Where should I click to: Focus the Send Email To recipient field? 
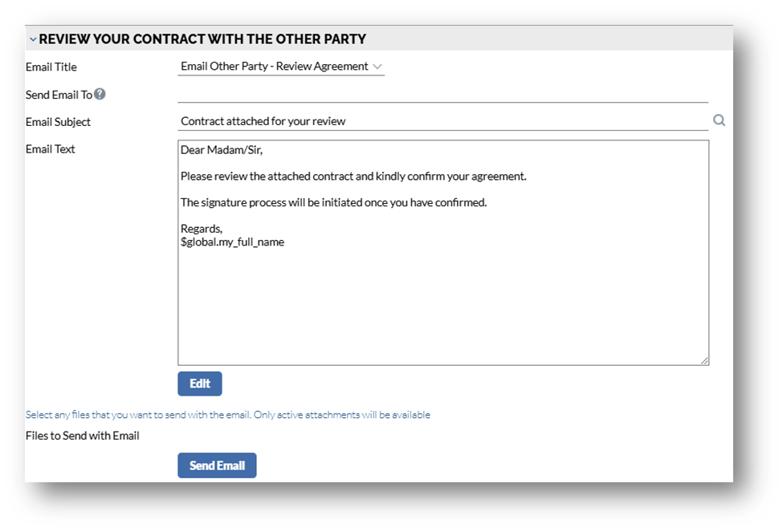pyautogui.click(x=442, y=94)
